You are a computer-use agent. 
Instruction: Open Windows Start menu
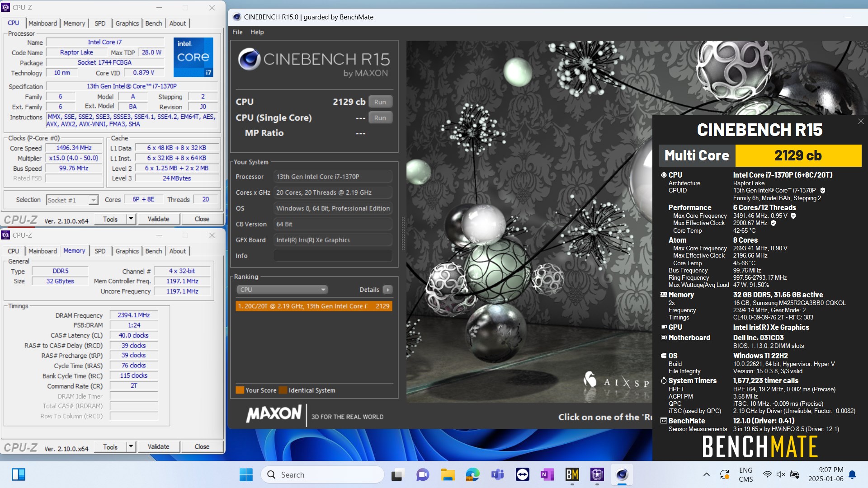(x=246, y=474)
